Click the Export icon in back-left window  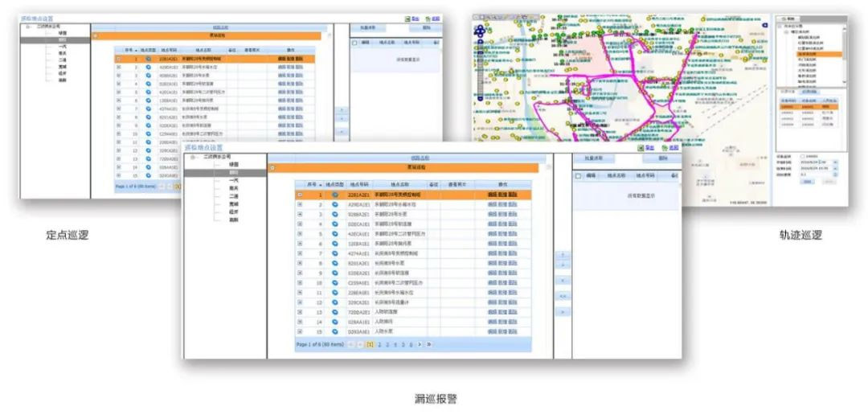[407, 18]
